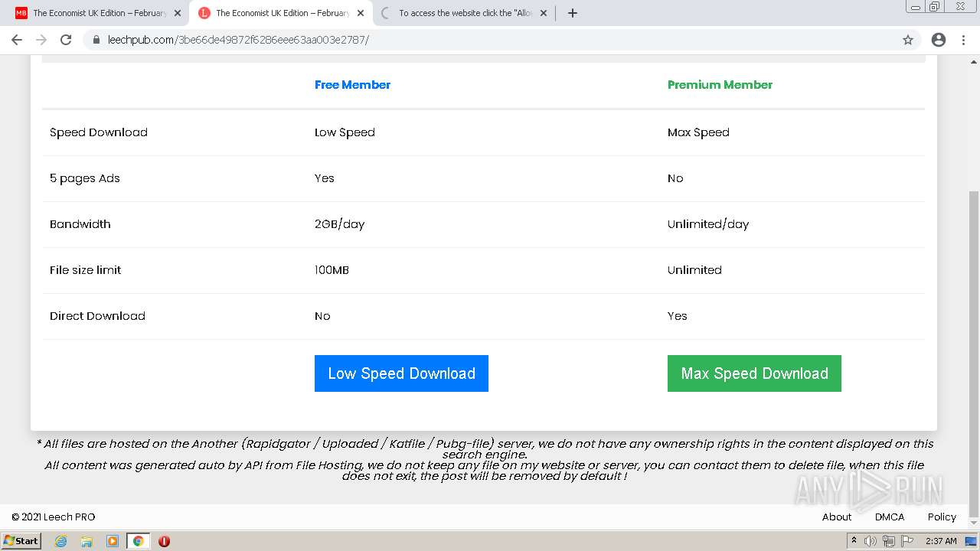Click the 100MB file size value

332,270
